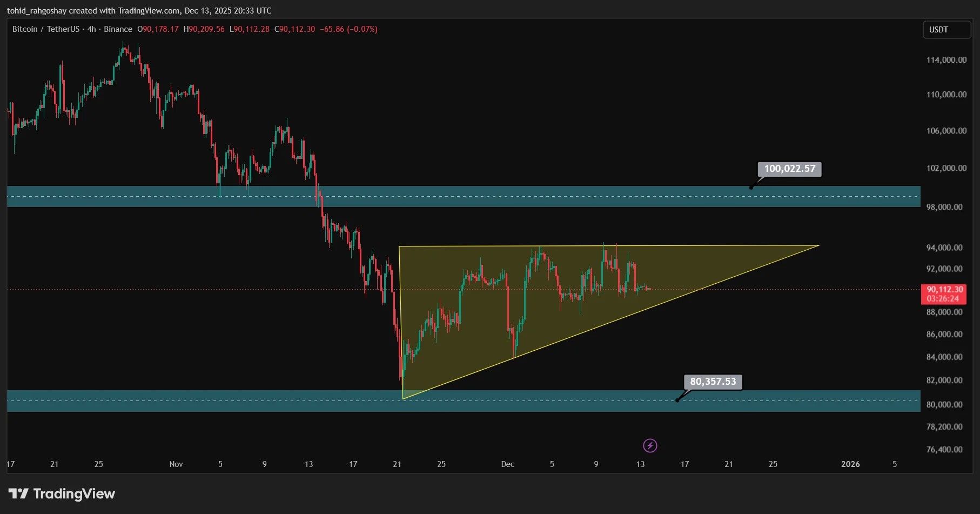Click the Nov label on time axis
This screenshot has height=514, width=980.
[176, 464]
